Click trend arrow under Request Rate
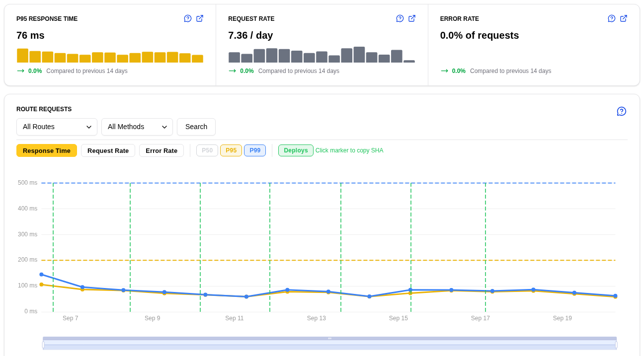This screenshot has height=356, width=644. (x=232, y=71)
